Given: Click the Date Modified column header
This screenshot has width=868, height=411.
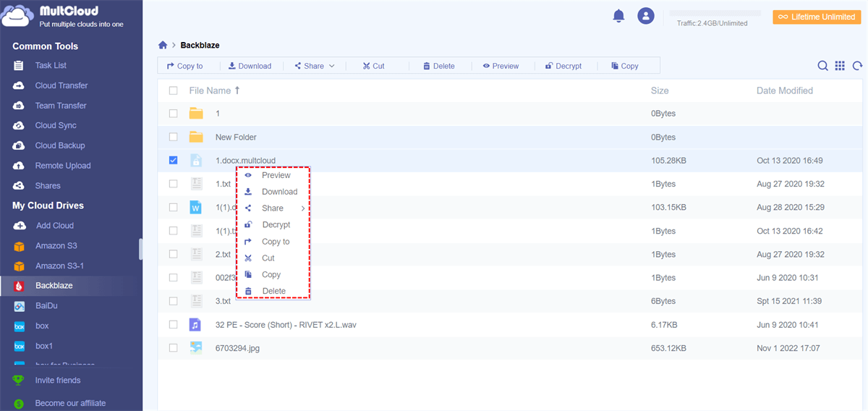Looking at the screenshot, I should click(785, 90).
